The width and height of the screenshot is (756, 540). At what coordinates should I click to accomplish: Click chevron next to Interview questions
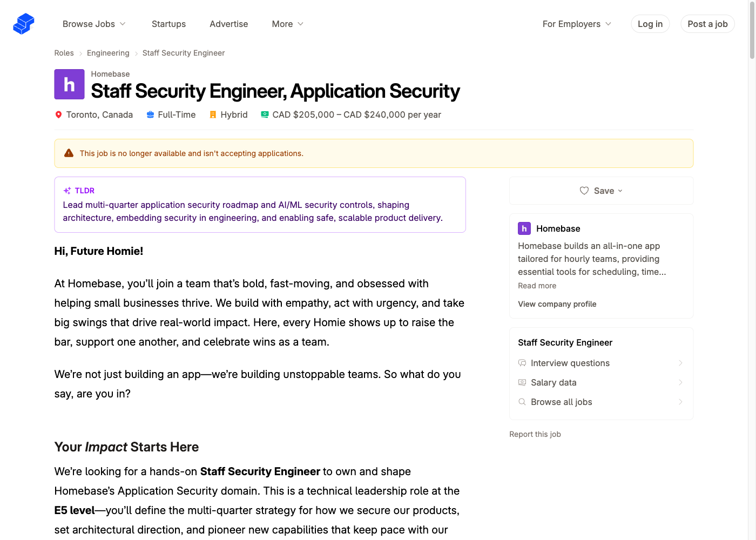point(680,363)
